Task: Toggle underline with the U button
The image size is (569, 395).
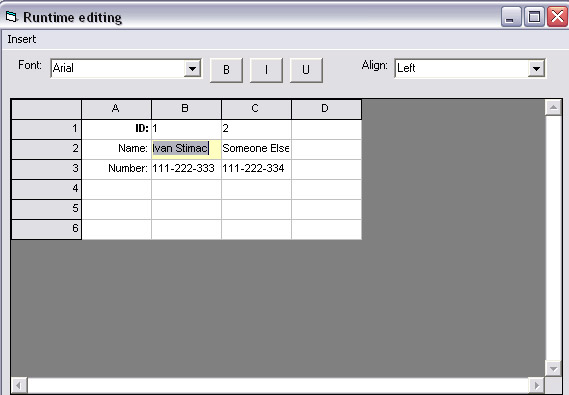Action: coord(306,70)
